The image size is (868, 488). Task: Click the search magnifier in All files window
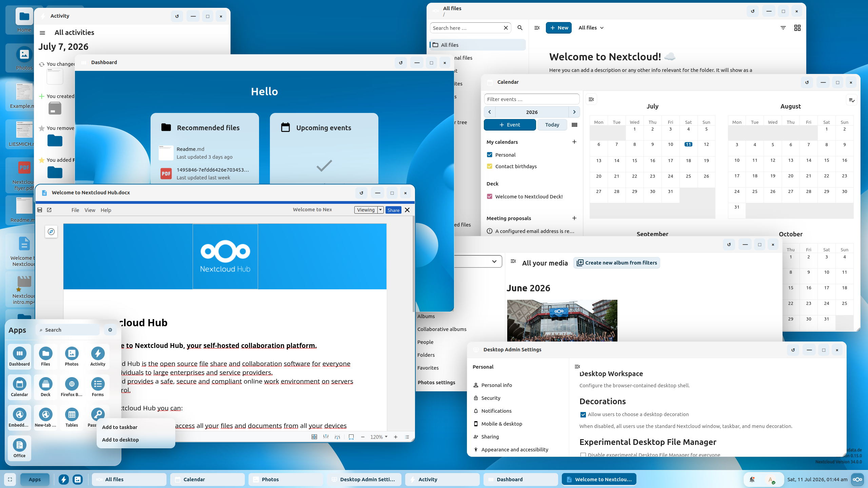click(x=520, y=28)
